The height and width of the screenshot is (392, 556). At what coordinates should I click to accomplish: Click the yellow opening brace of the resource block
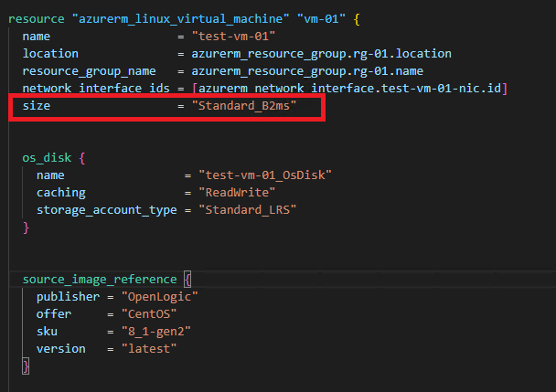click(x=357, y=19)
